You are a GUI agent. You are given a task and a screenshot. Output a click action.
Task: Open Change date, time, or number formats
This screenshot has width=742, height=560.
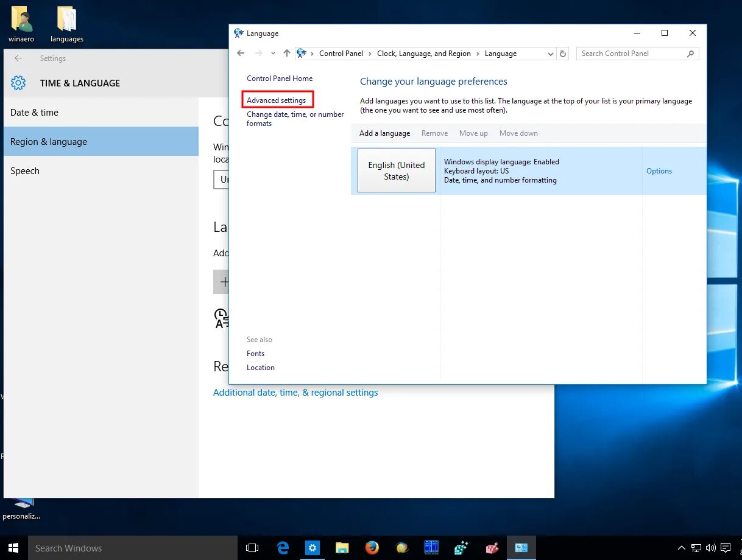click(x=295, y=119)
